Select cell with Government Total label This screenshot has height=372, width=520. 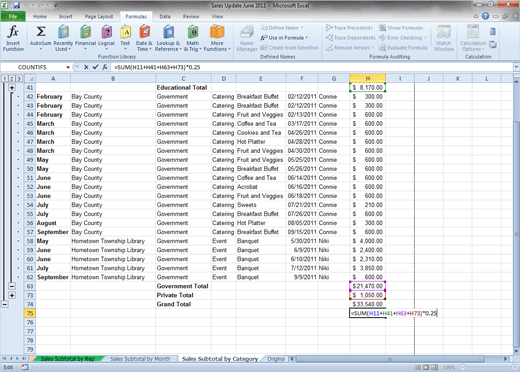(x=183, y=286)
